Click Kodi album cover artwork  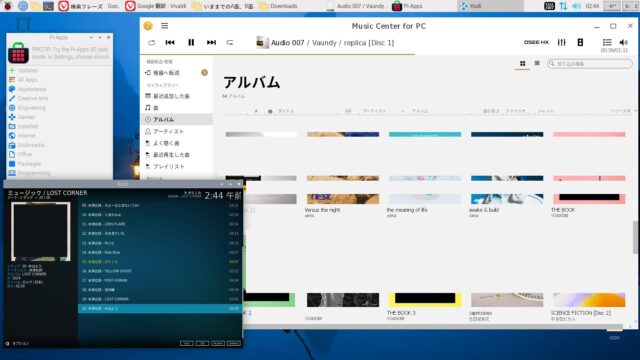(x=40, y=231)
